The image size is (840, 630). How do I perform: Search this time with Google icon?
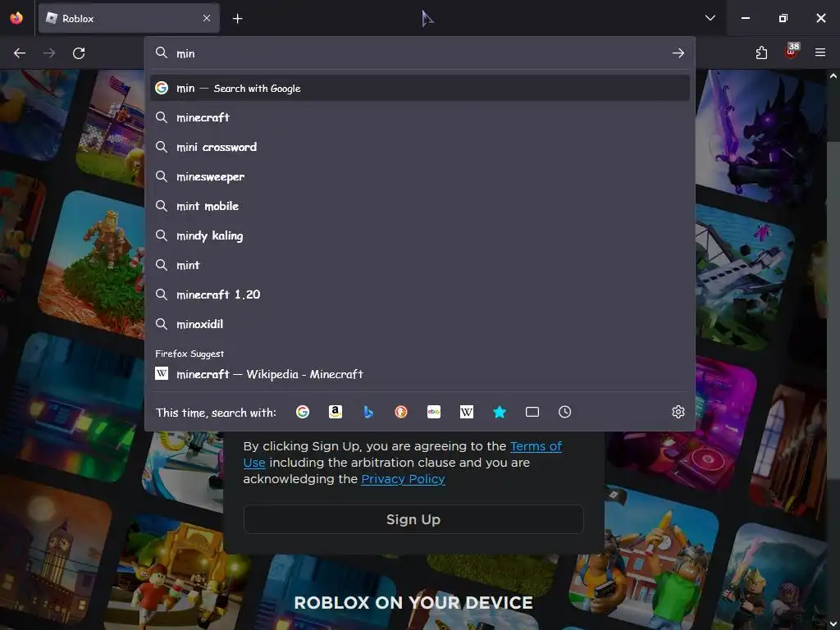tap(303, 412)
